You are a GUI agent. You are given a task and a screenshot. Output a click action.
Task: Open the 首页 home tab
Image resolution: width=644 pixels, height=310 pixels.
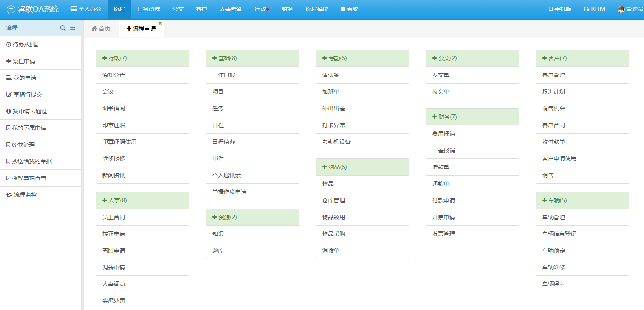[x=101, y=29]
